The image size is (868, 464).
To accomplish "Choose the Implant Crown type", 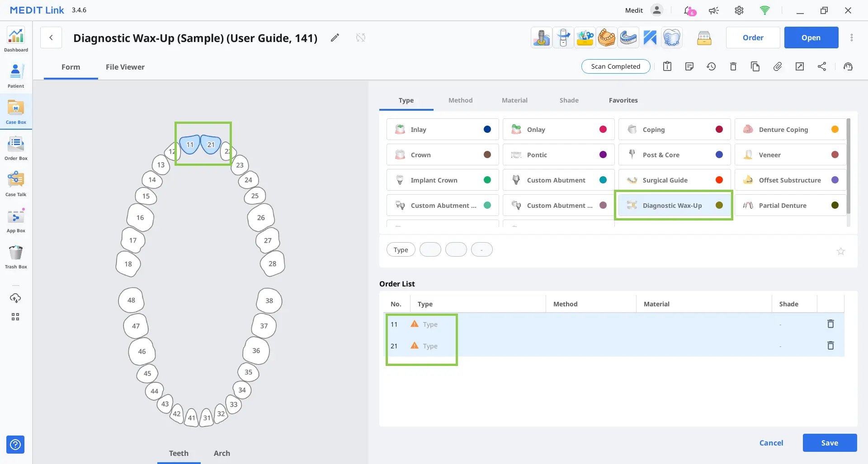I will pos(443,180).
